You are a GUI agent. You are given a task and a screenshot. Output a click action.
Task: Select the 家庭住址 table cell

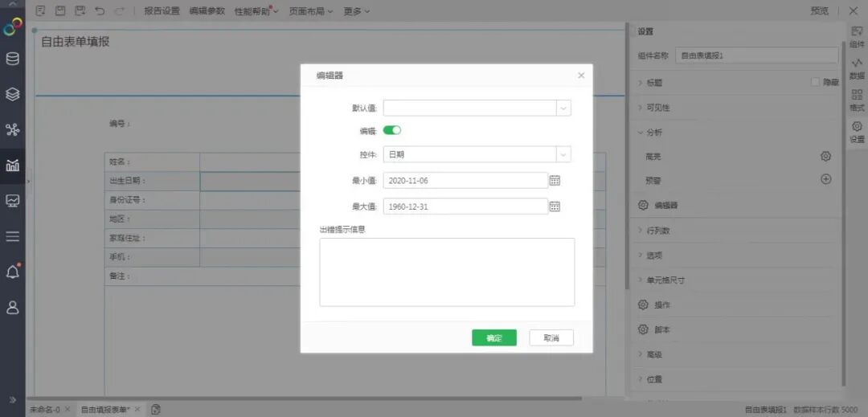click(x=152, y=239)
